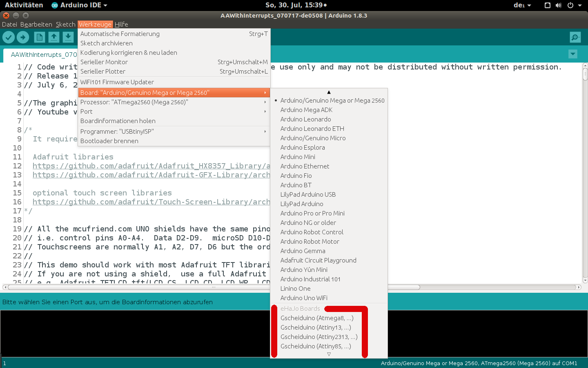The width and height of the screenshot is (588, 368).
Task: Select Arduino Mini board
Action: (329, 157)
